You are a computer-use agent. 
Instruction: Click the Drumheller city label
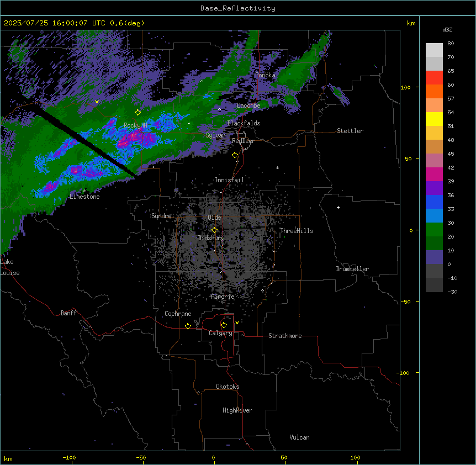click(352, 269)
